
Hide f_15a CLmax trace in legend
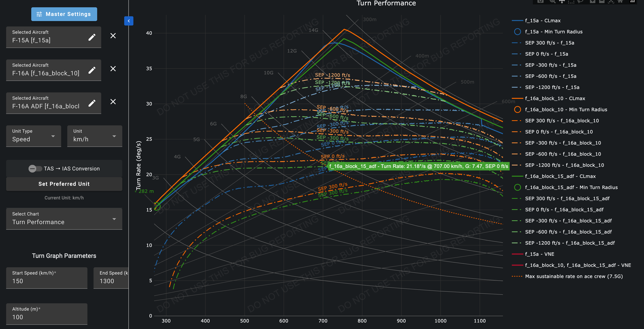coord(542,21)
